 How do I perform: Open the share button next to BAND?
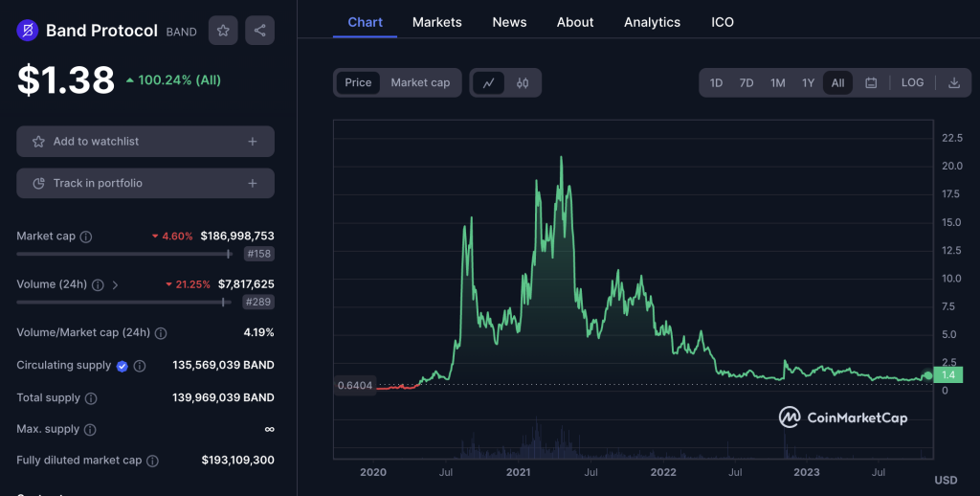click(260, 30)
